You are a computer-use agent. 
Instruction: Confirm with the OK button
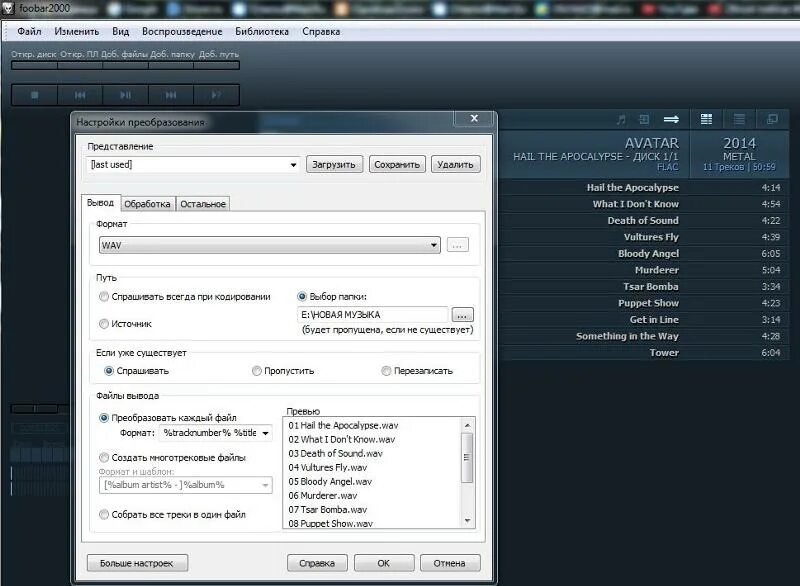tap(384, 563)
